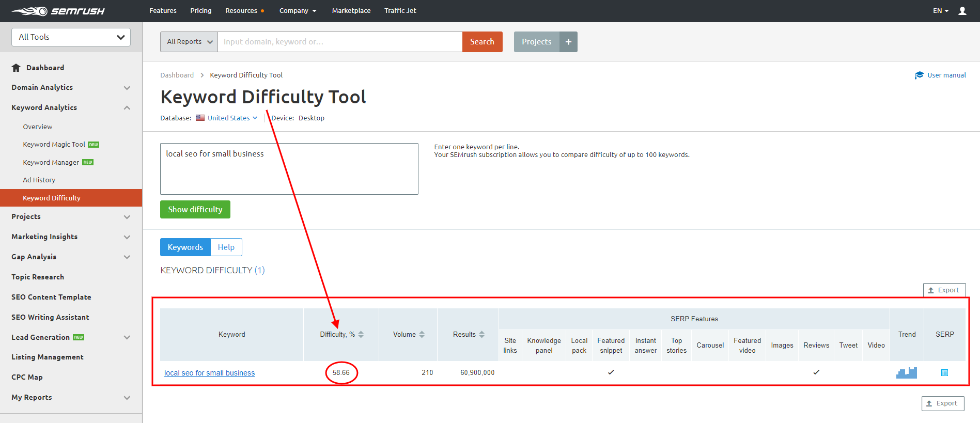Open the EN language dropdown
Screen dimensions: 980x423
(x=941, y=11)
